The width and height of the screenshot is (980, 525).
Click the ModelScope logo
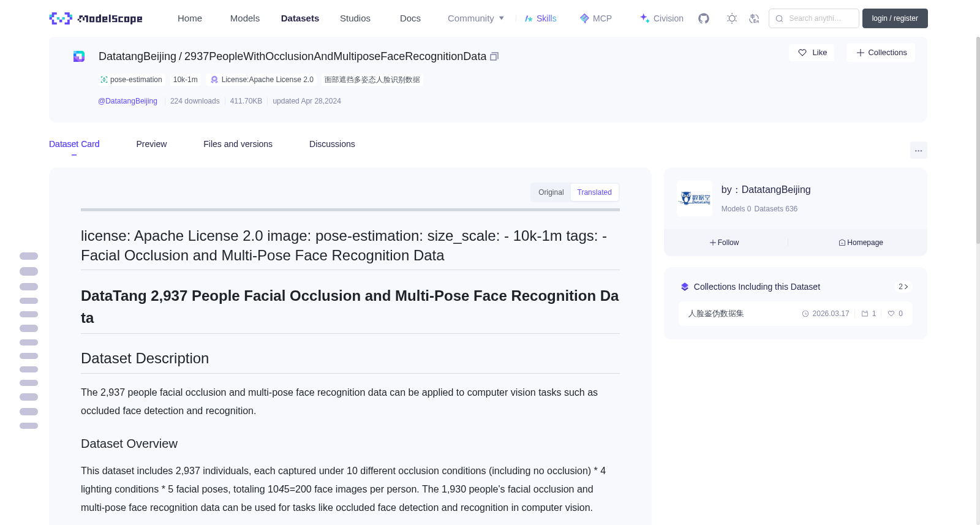click(x=96, y=18)
